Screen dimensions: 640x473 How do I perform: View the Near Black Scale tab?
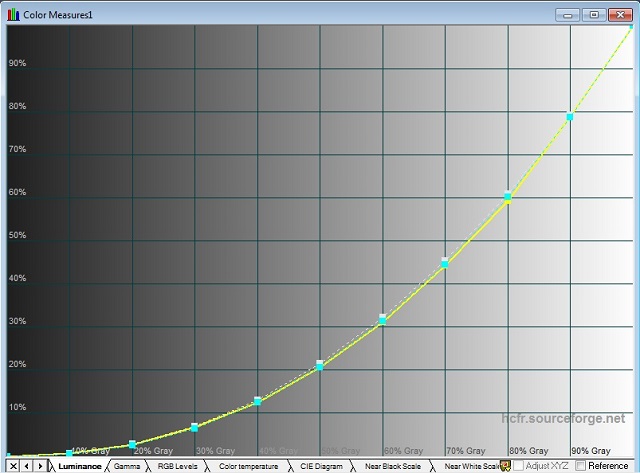pos(393,466)
